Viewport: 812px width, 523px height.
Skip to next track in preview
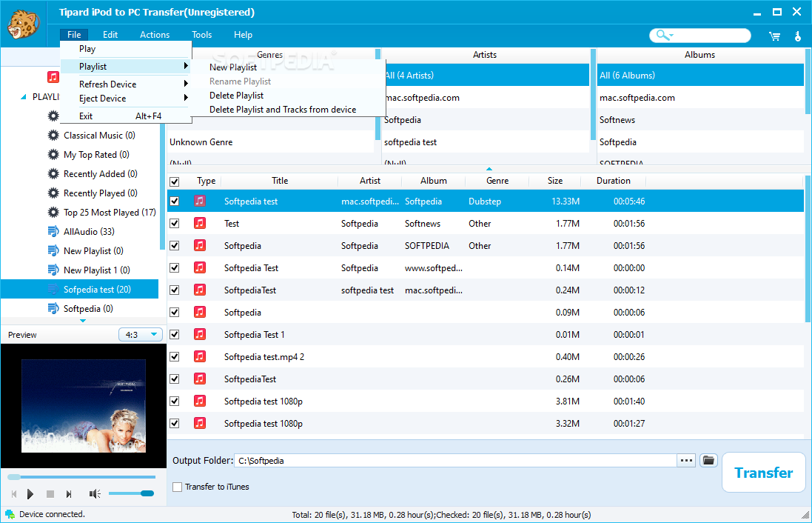pyautogui.click(x=69, y=494)
